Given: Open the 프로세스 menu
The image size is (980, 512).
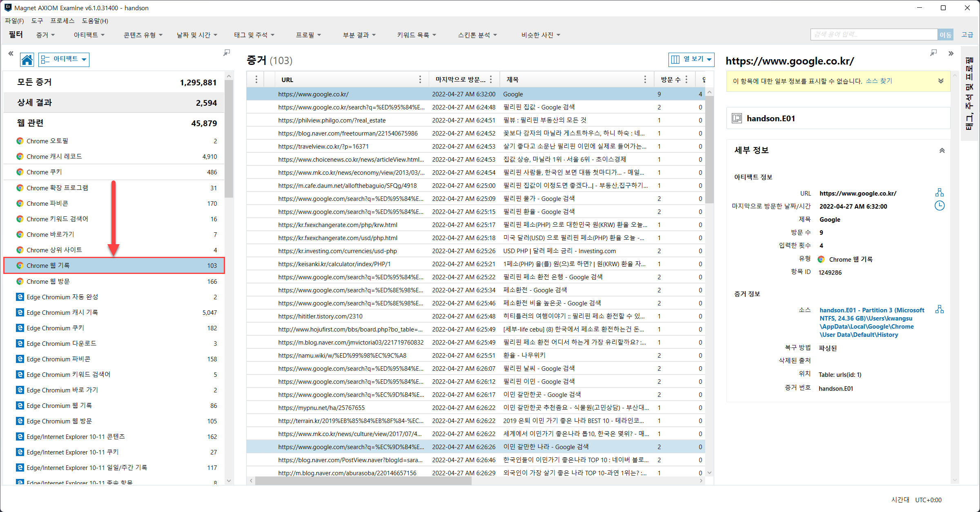Looking at the screenshot, I should click(x=62, y=21).
